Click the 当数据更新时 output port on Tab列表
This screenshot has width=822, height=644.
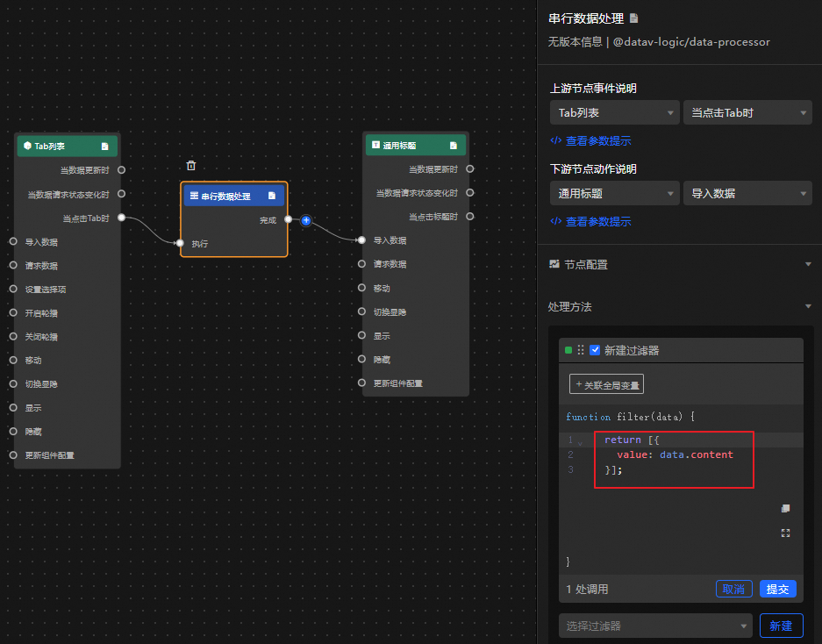tap(122, 170)
